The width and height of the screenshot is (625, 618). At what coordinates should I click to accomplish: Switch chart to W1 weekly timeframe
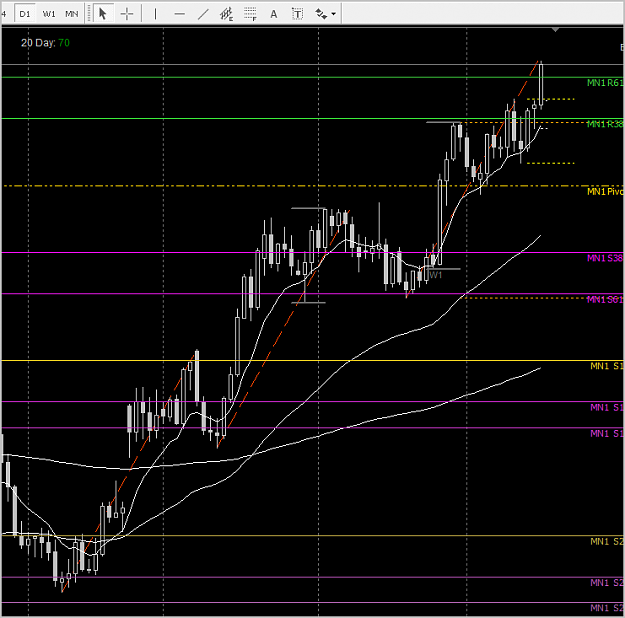click(49, 14)
